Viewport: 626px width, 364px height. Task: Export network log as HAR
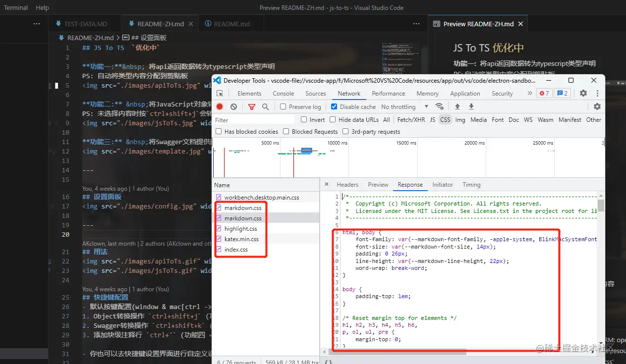470,106
